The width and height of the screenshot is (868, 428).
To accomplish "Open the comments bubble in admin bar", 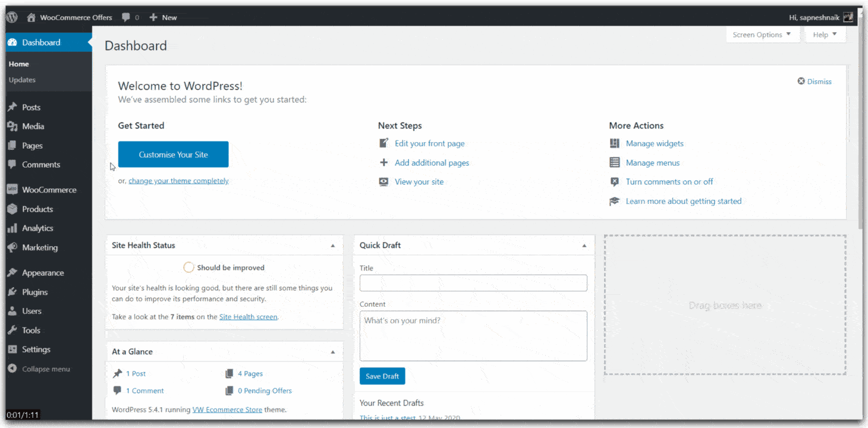I will (x=126, y=17).
